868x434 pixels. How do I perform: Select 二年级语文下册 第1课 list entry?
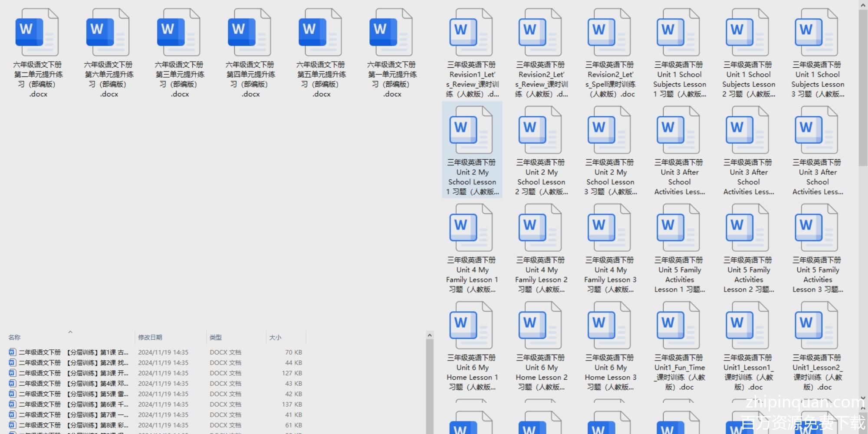point(69,352)
